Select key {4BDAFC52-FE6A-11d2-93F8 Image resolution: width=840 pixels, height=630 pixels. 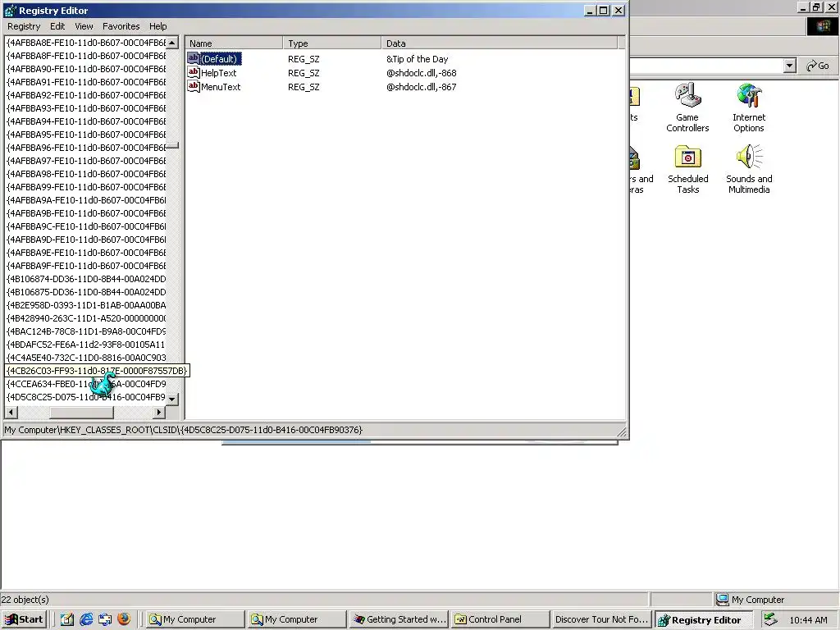click(x=85, y=345)
